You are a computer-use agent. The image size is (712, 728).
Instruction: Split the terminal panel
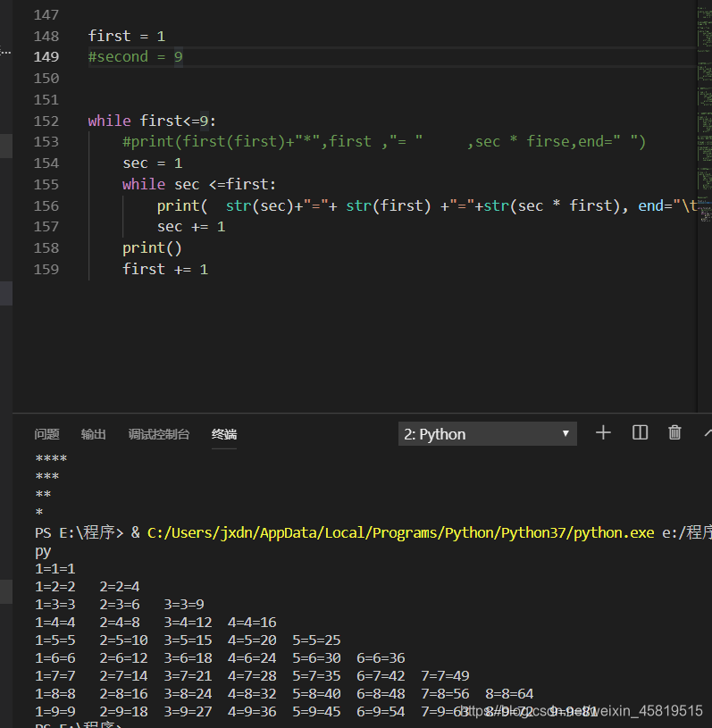point(640,432)
